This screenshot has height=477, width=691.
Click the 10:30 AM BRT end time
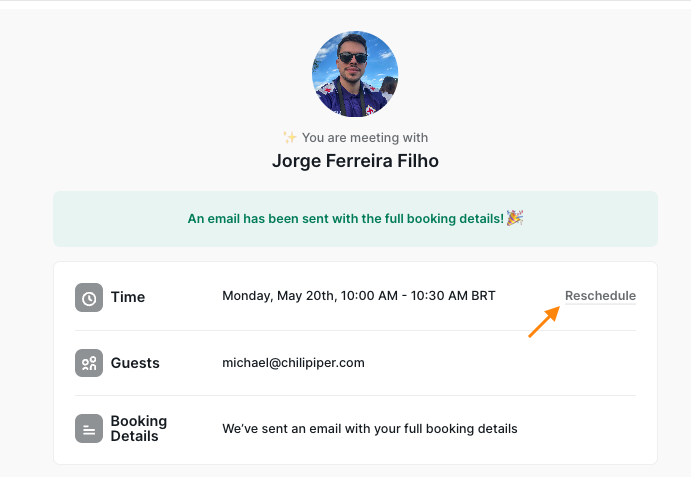pyautogui.click(x=453, y=296)
